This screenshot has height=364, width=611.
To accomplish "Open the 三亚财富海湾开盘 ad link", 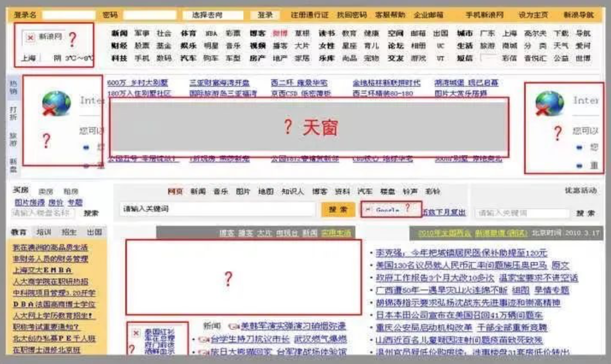I will pyautogui.click(x=220, y=82).
